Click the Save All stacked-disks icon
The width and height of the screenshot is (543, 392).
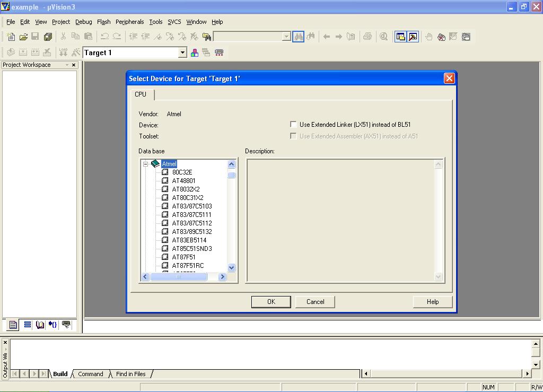pyautogui.click(x=48, y=37)
